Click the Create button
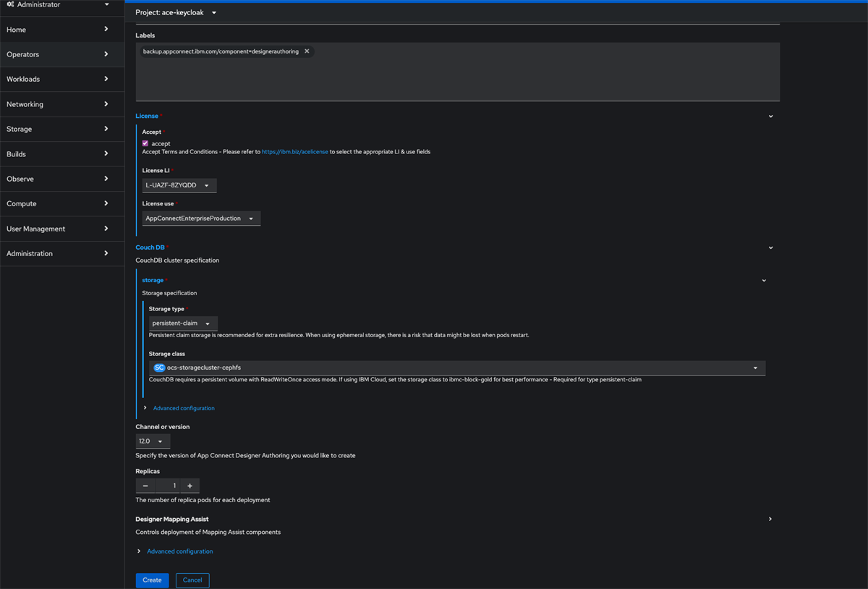The image size is (868, 589). click(x=152, y=580)
